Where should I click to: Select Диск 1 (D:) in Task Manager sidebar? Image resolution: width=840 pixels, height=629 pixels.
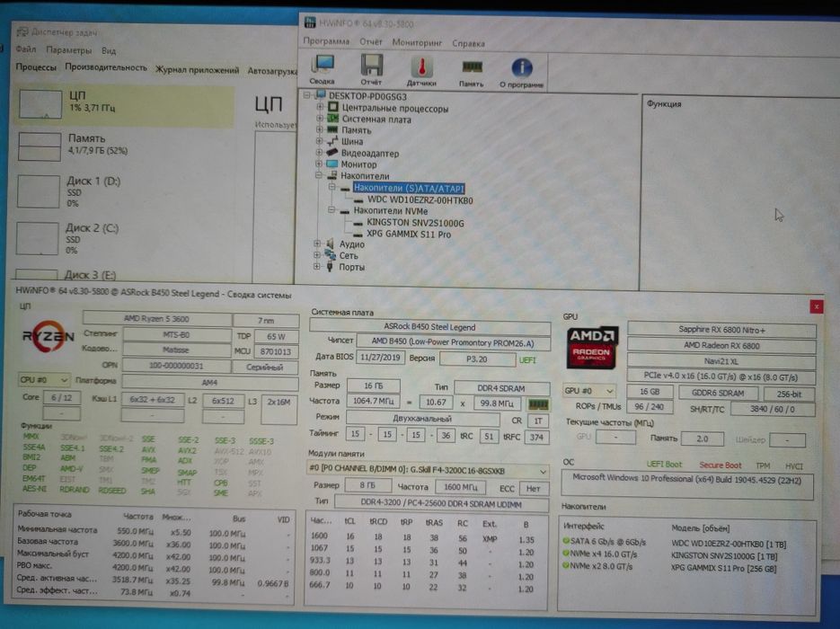(x=124, y=191)
